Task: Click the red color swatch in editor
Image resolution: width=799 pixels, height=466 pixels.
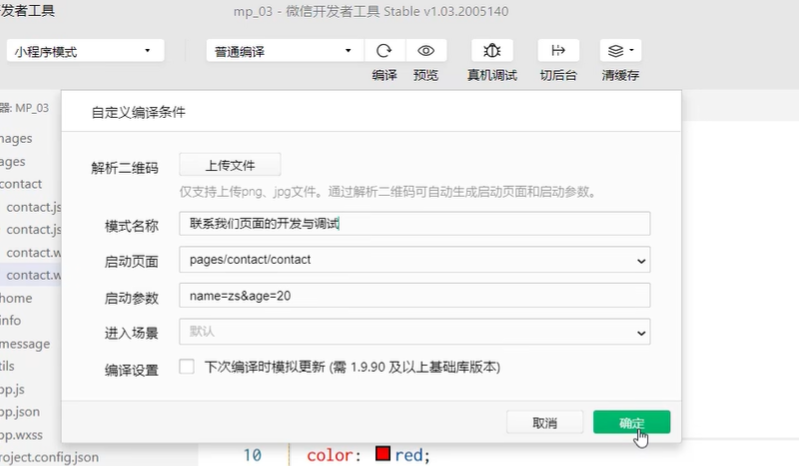Action: click(x=383, y=454)
